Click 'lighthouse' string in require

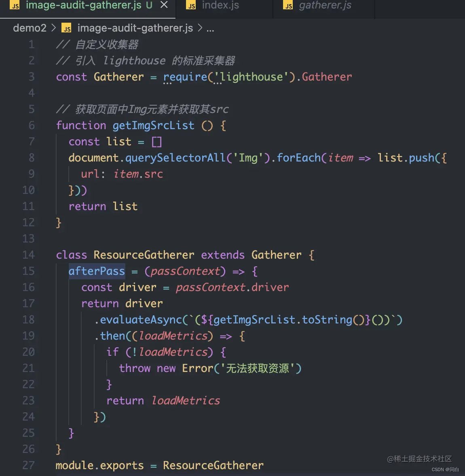(x=251, y=77)
